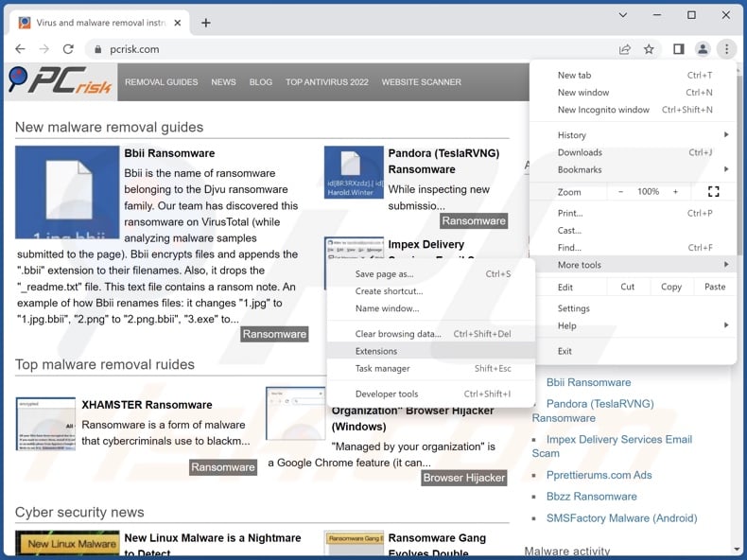Decrease zoom with the minus button
Screen dimensions: 747x560
click(x=621, y=192)
